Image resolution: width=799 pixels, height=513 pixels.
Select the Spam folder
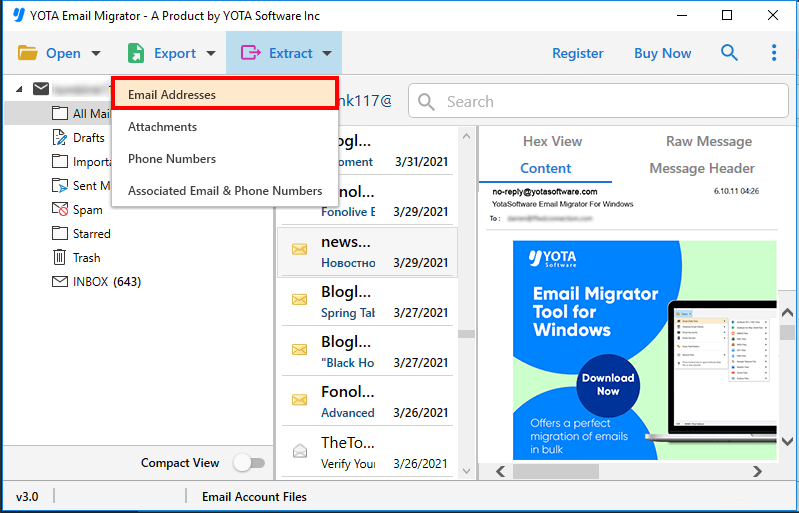point(88,210)
